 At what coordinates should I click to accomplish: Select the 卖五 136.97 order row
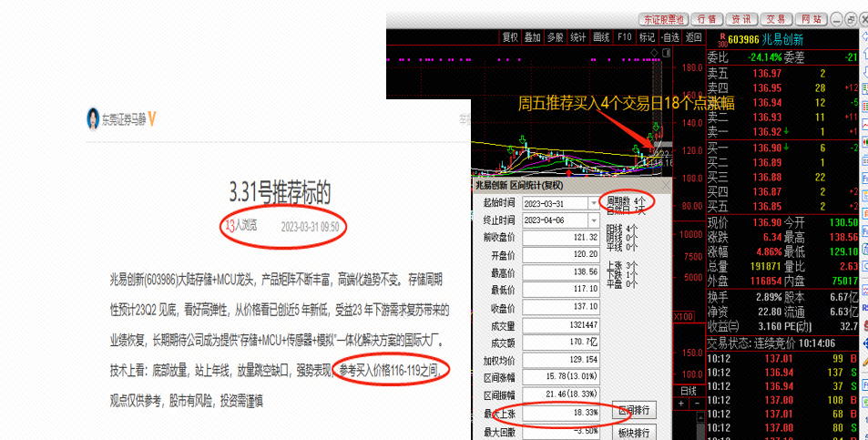pyautogui.click(x=782, y=73)
